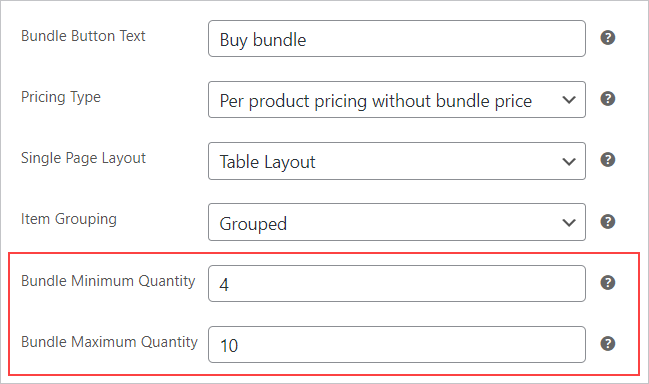Click the 'Bundle Button Text' label
Viewport: 649px width, 384px height.
pos(83,36)
